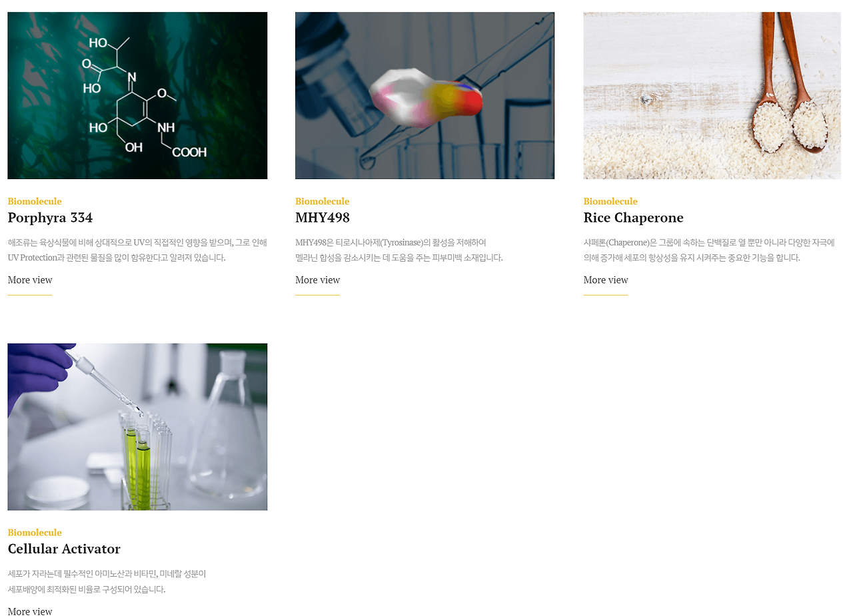Click the Rice Chaperone title

coord(633,218)
